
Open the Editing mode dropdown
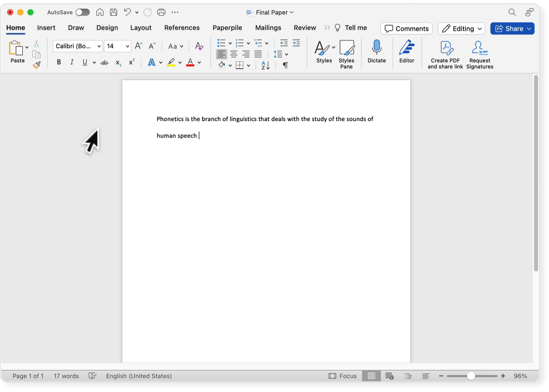tap(462, 29)
